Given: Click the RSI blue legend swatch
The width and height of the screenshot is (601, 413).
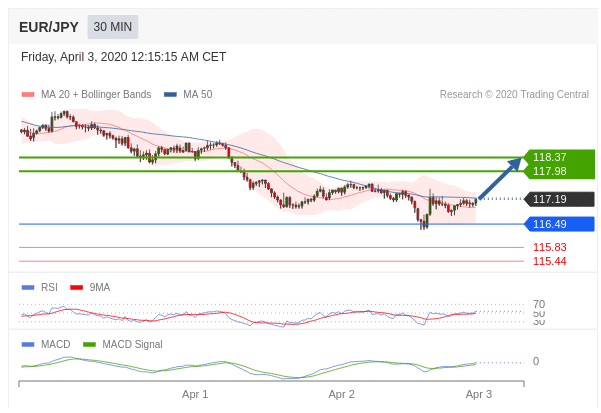Looking at the screenshot, I should pos(28,287).
